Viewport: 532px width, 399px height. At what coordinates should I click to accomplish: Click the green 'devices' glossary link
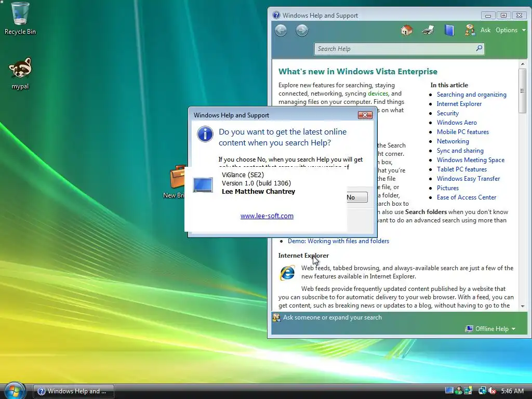click(x=378, y=94)
